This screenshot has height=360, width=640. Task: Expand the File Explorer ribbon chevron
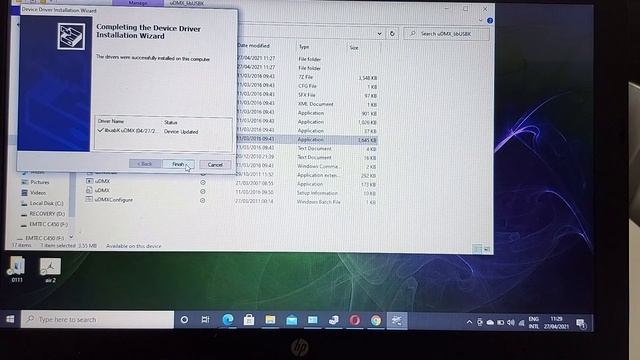[x=480, y=20]
